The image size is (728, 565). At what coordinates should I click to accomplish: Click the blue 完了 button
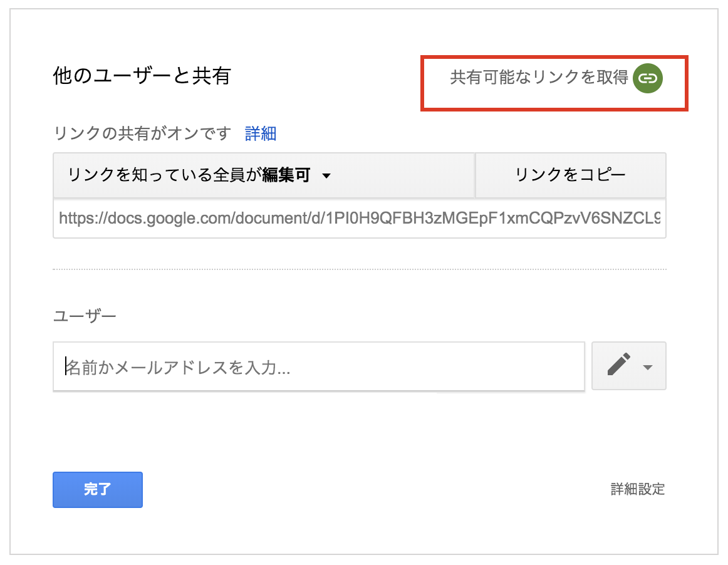pos(98,489)
